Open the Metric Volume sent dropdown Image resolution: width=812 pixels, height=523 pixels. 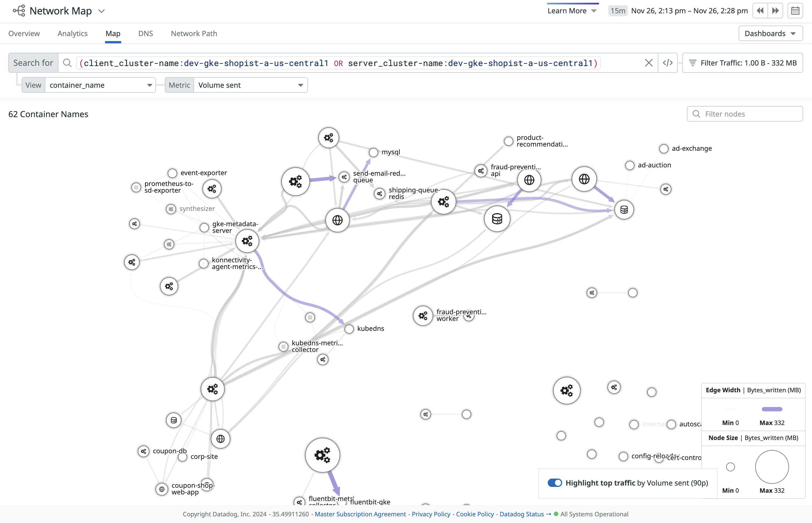pos(250,85)
